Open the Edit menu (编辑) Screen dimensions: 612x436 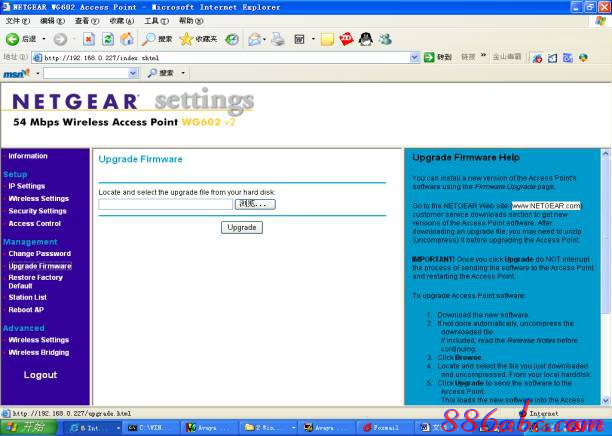(53, 21)
